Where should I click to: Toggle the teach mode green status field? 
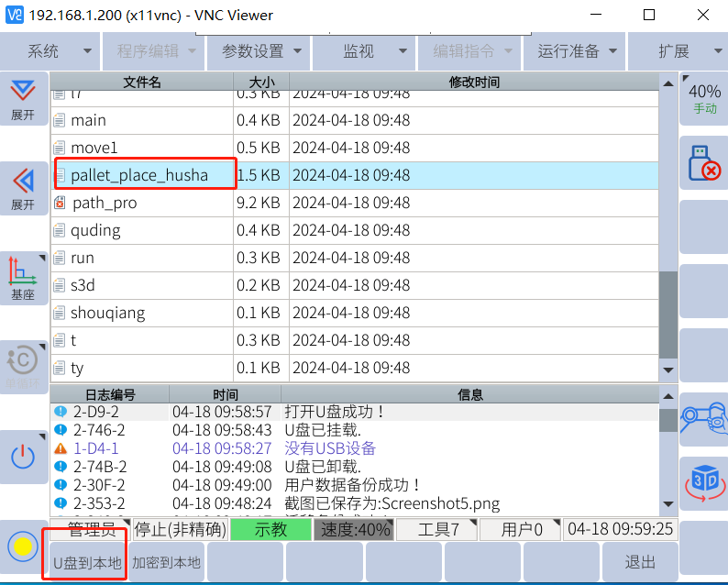pos(270,529)
